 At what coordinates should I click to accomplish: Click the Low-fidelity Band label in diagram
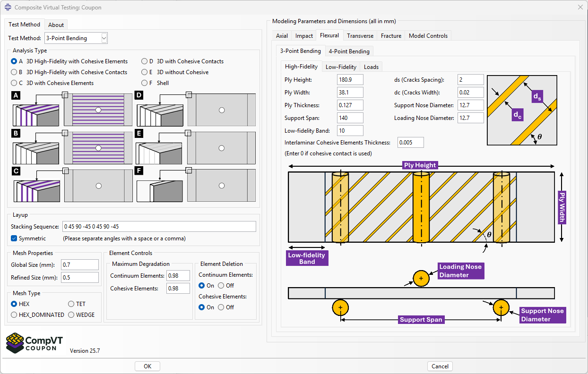tap(307, 257)
